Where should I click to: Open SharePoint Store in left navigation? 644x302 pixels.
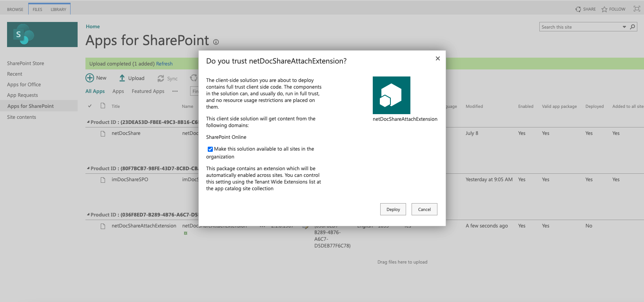(25, 63)
